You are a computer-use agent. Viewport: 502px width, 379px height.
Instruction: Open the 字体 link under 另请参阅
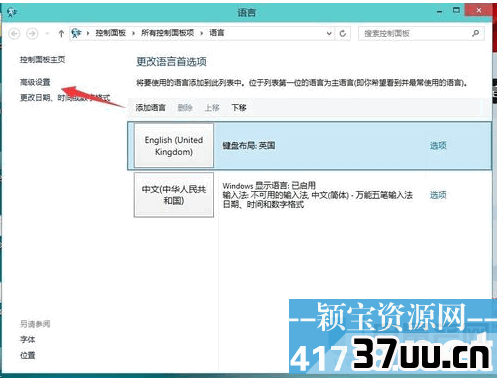click(x=28, y=340)
